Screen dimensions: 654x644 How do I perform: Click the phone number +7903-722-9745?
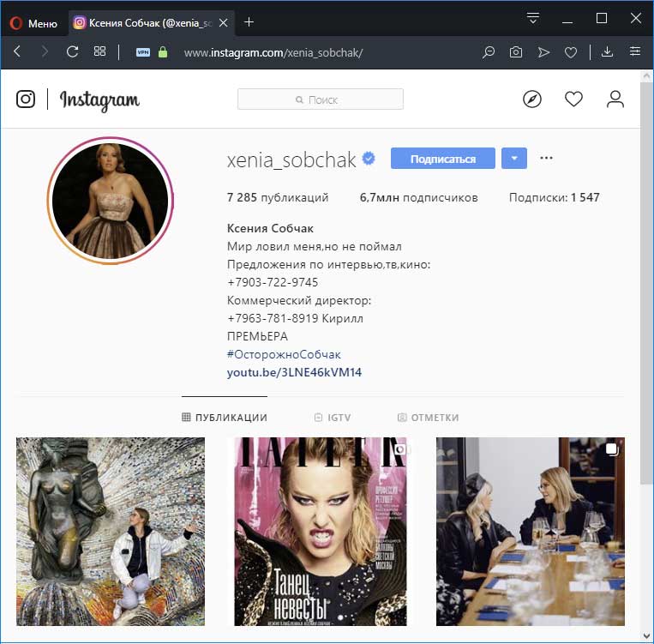(x=273, y=283)
